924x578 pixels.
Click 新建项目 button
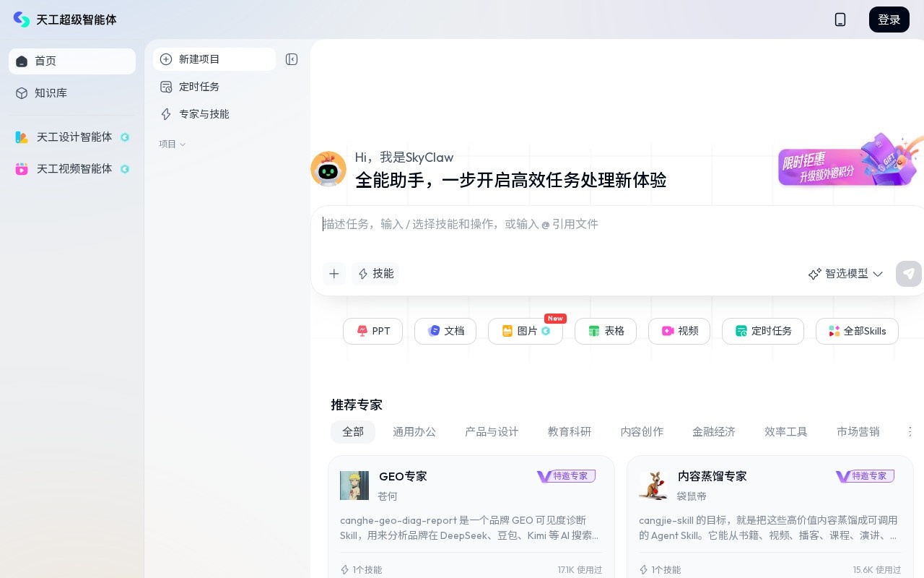pos(214,59)
